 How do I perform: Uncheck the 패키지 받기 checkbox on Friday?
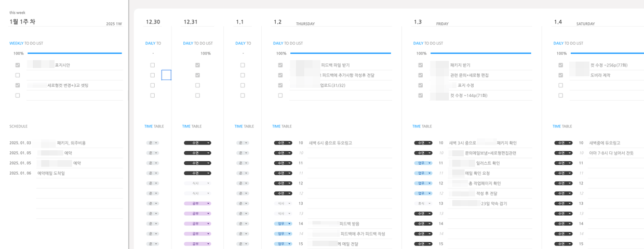click(x=421, y=65)
